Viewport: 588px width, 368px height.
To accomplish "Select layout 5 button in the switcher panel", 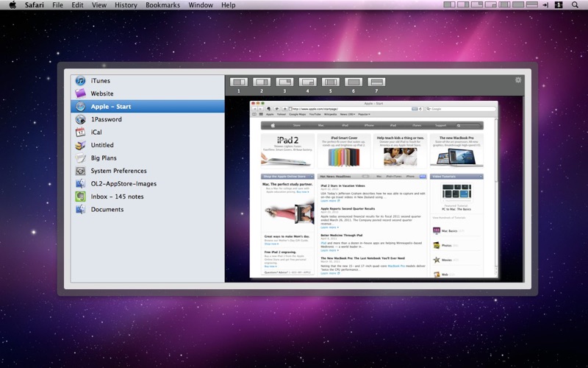I will (x=330, y=82).
